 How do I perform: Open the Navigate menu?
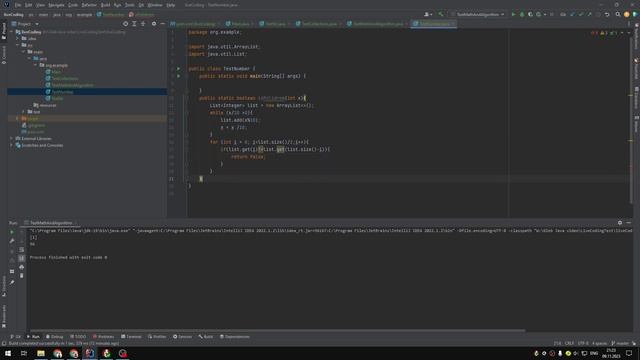coord(56,5)
